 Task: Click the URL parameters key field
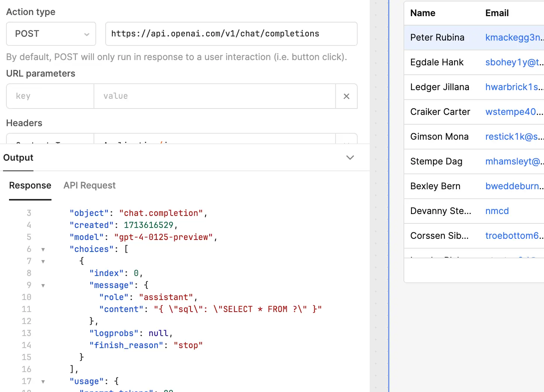pyautogui.click(x=50, y=96)
